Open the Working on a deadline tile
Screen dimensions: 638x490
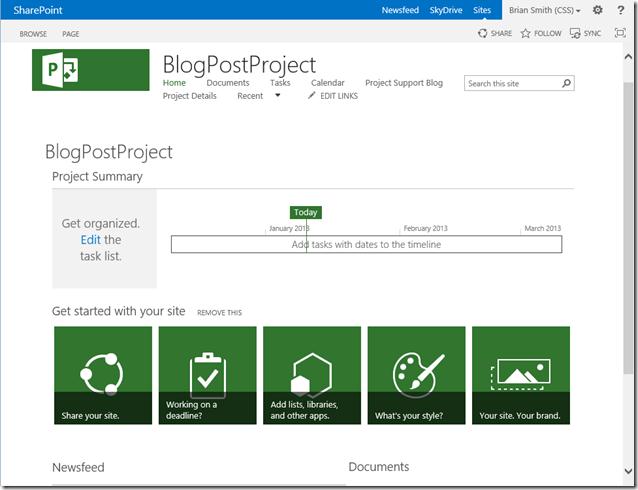(x=208, y=375)
